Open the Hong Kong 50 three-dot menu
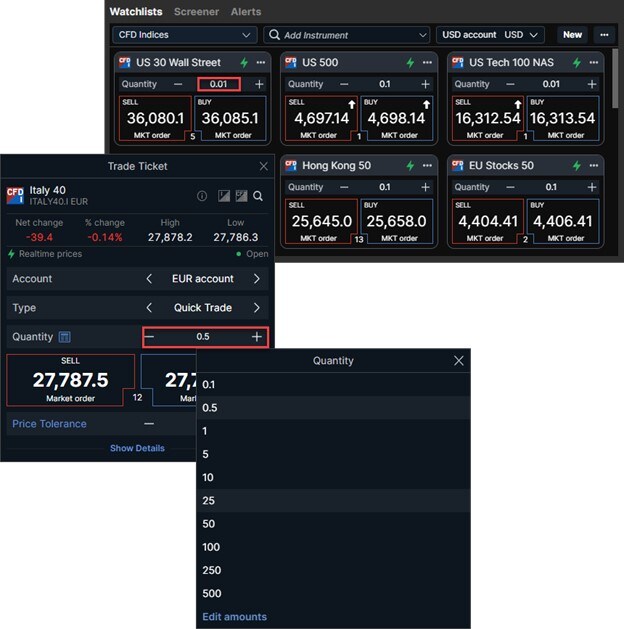Screen dimensions: 624x629 click(x=427, y=166)
